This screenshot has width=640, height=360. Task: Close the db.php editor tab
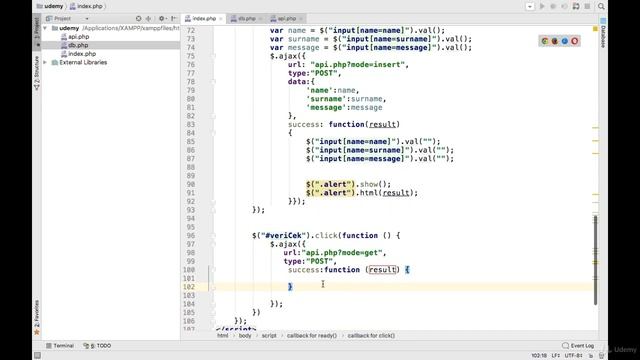(x=260, y=19)
